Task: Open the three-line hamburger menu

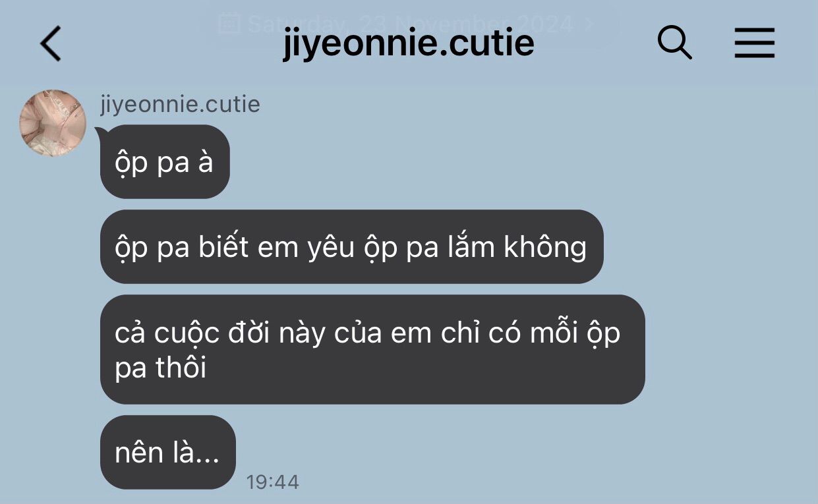Action: tap(755, 44)
